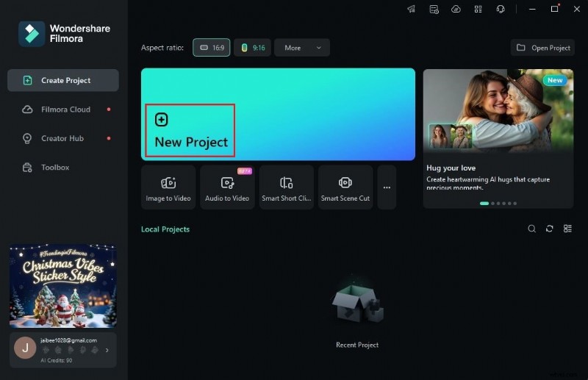Launch the Audio to Video feature
The height and width of the screenshot is (380, 588).
point(227,187)
